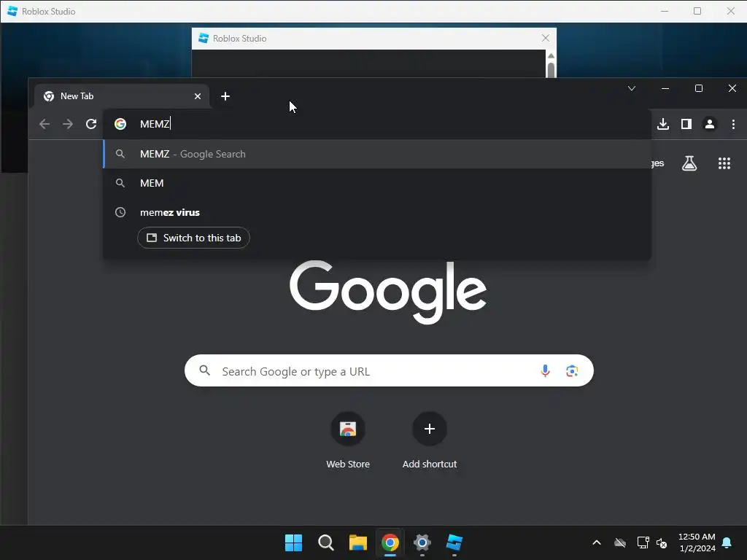The height and width of the screenshot is (560, 747).
Task: Open File Explorer from taskbar
Action: click(357, 542)
